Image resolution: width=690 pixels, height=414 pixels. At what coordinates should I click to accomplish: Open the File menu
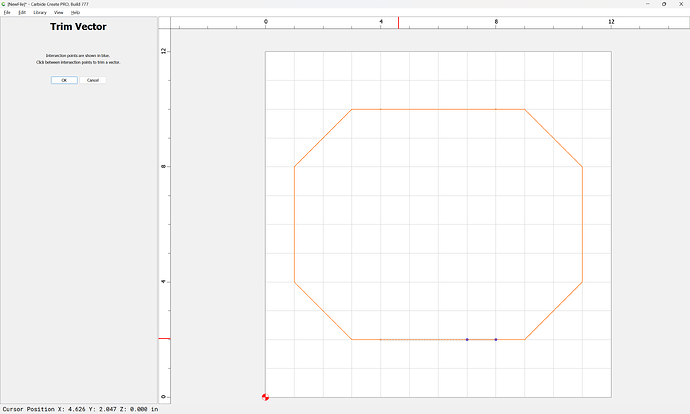point(7,12)
